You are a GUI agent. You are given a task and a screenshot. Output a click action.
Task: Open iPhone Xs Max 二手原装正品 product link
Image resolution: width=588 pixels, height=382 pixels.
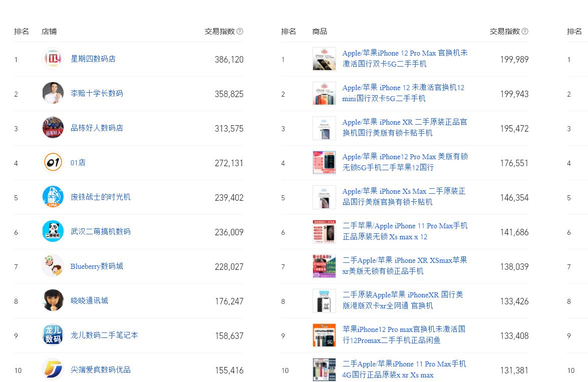coord(404,196)
